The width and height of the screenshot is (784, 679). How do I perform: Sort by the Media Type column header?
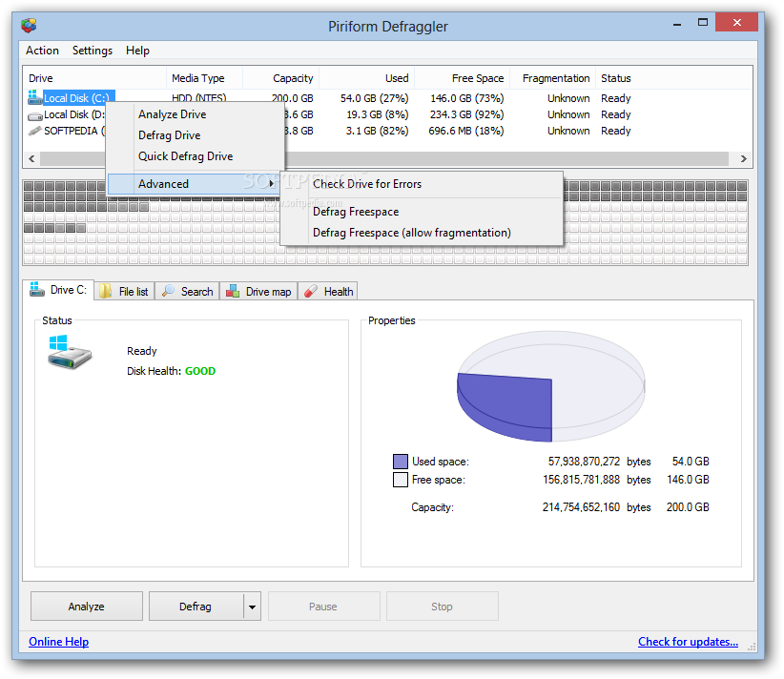pos(204,78)
